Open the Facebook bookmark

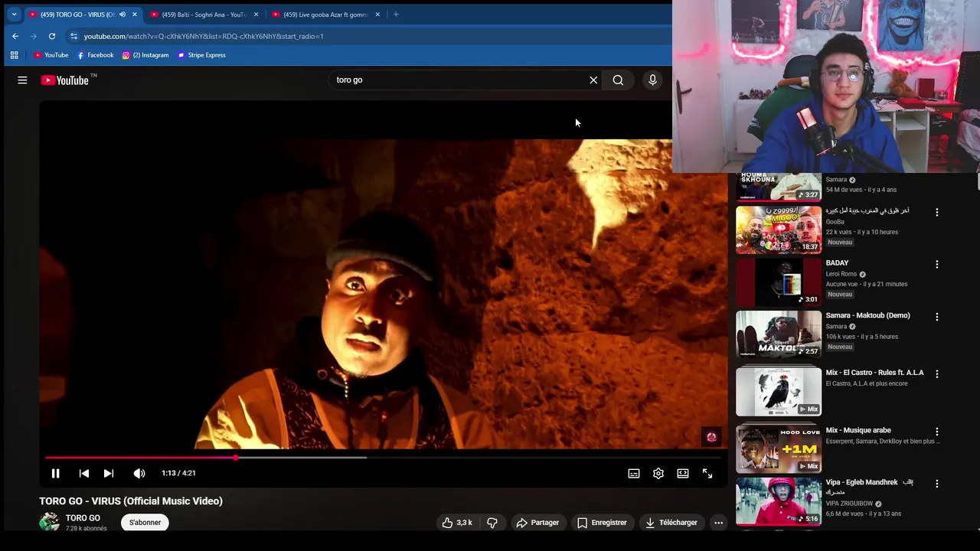95,55
